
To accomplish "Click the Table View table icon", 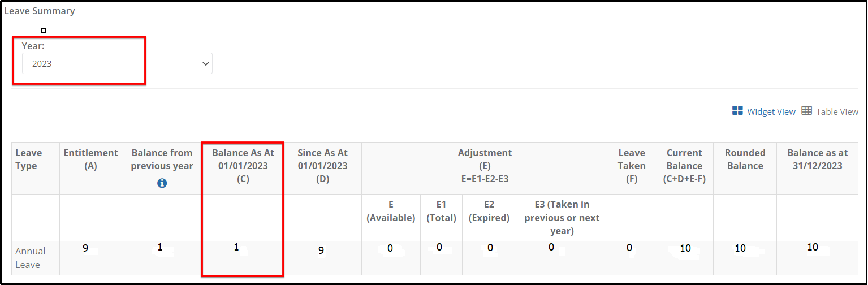I will coord(807,111).
